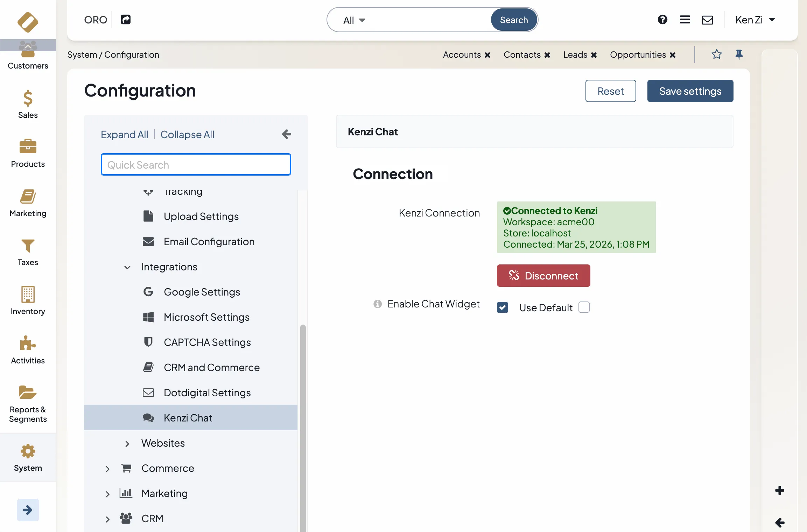Open the external link icon beside ORO
The image size is (807, 532).
[126, 20]
